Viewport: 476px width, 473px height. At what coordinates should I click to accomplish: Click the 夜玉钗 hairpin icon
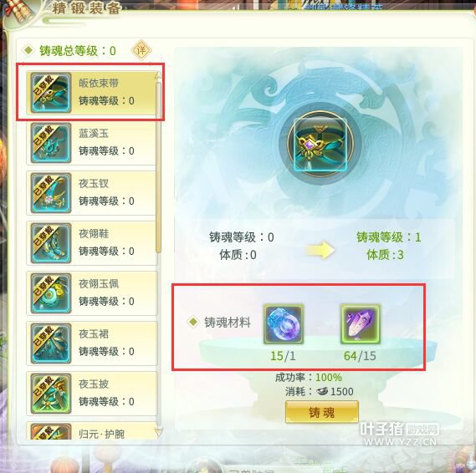coord(51,193)
